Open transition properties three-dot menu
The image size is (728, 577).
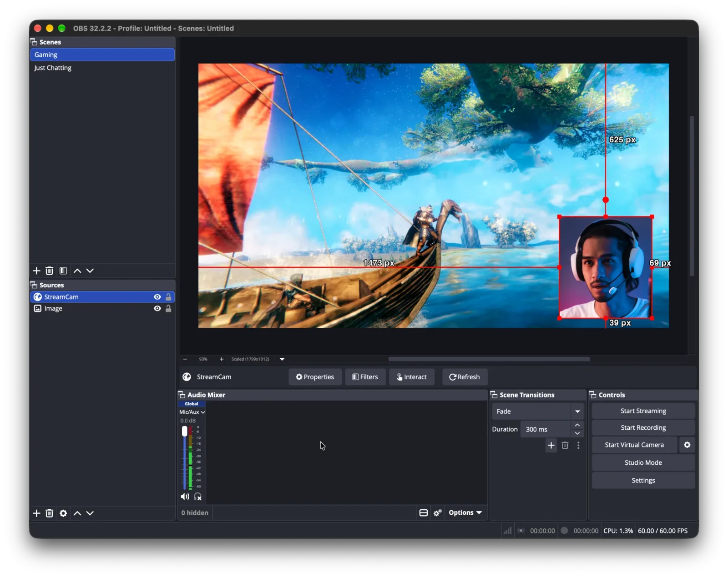[x=578, y=445]
